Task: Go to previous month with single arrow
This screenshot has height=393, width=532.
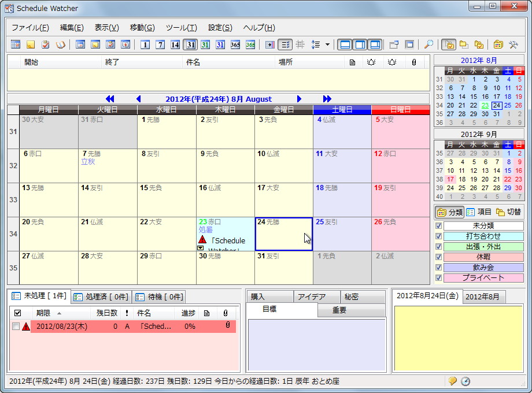Action: coord(139,99)
